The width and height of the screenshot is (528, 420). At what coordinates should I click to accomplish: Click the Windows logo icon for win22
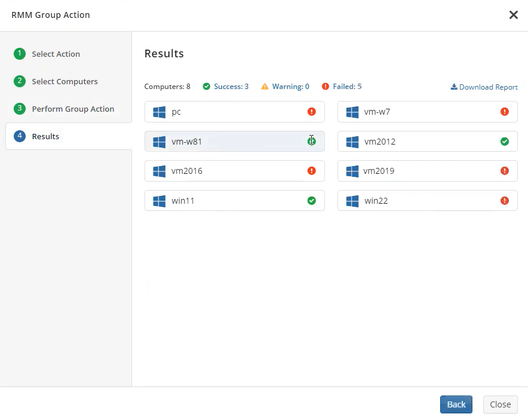352,201
